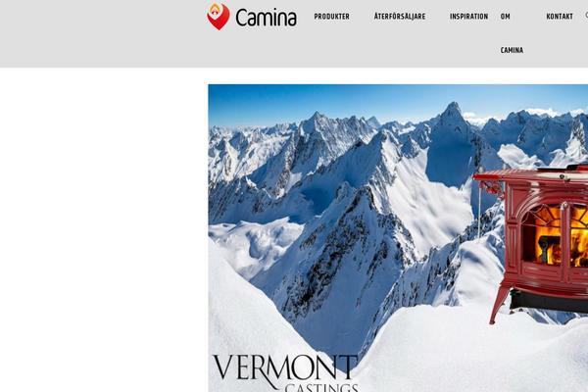The image size is (588, 392).
Task: Click the CASTINGS word below Vermont
Action: coord(321,387)
